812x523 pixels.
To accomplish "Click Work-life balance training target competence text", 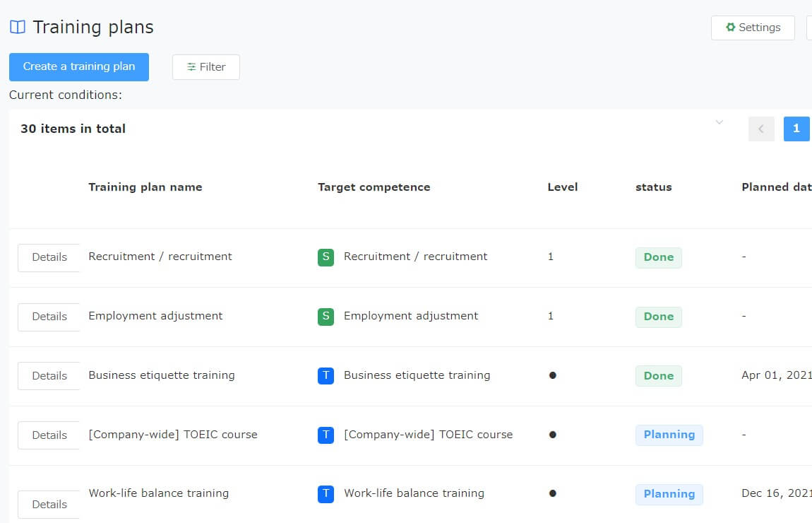I will [414, 493].
